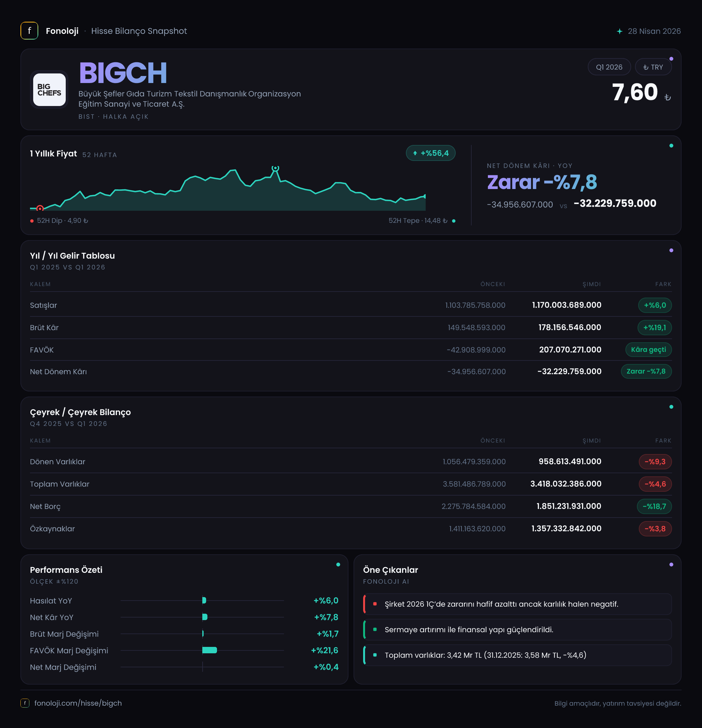This screenshot has width=702, height=728.
Task: Click the Dönen Varlıklar previous value 1.056.479.359.000
Action: tap(474, 462)
